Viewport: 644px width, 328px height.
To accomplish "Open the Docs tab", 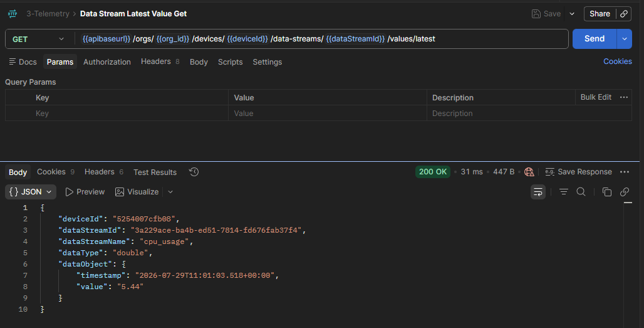I will pyautogui.click(x=23, y=61).
